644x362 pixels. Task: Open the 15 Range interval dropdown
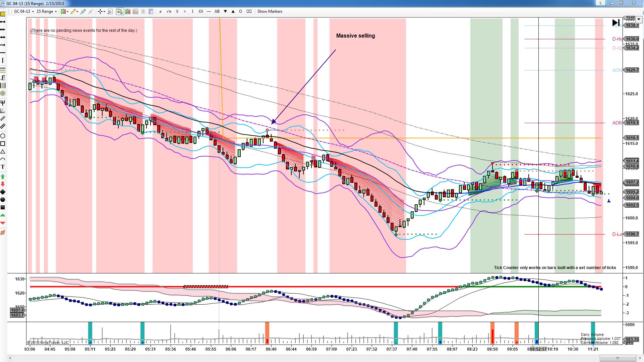pos(46,11)
